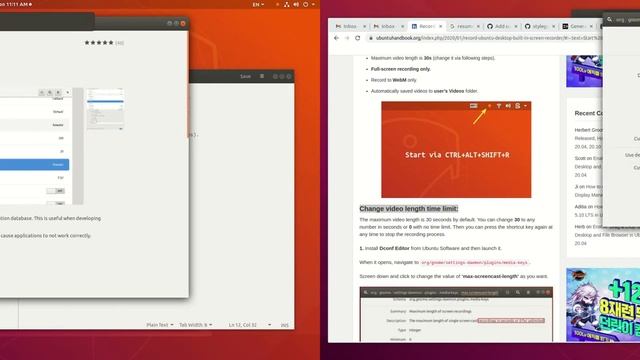Open the EN input language dropdown
This screenshot has width=640, height=360.
258,4
